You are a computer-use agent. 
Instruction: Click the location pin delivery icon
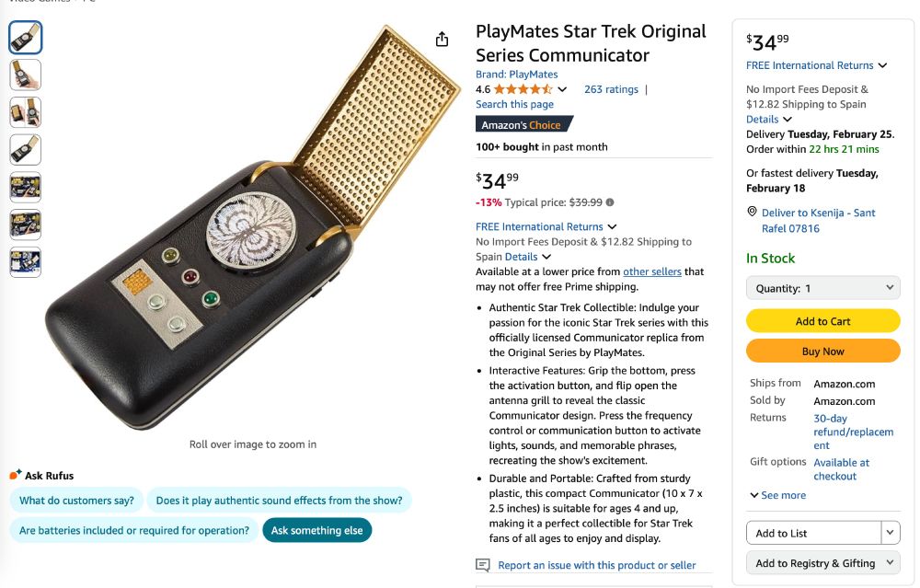(x=753, y=213)
